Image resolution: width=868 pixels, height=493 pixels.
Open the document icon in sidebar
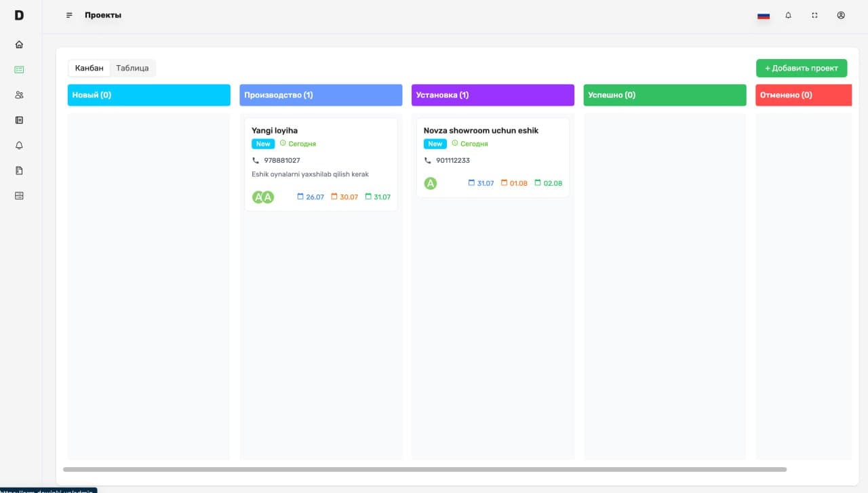[x=19, y=171]
